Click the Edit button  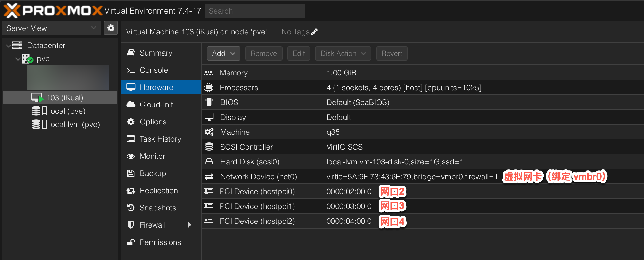[299, 53]
